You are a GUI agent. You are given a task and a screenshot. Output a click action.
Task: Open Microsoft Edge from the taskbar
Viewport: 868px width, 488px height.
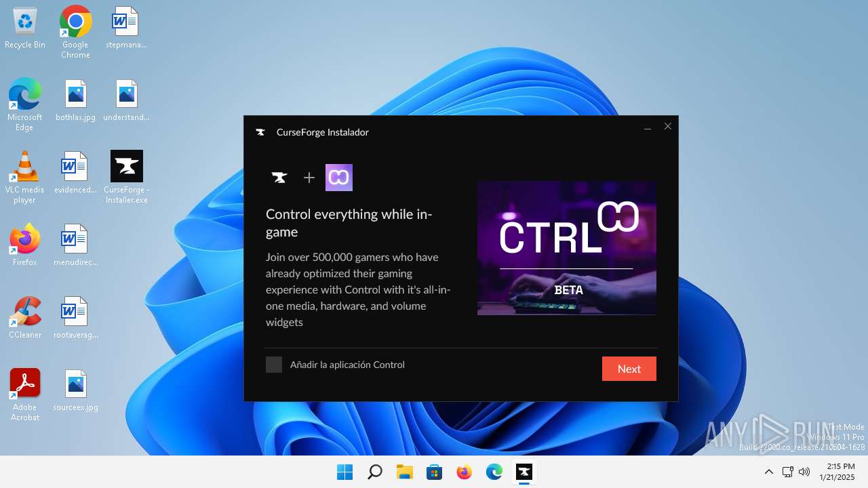494,472
